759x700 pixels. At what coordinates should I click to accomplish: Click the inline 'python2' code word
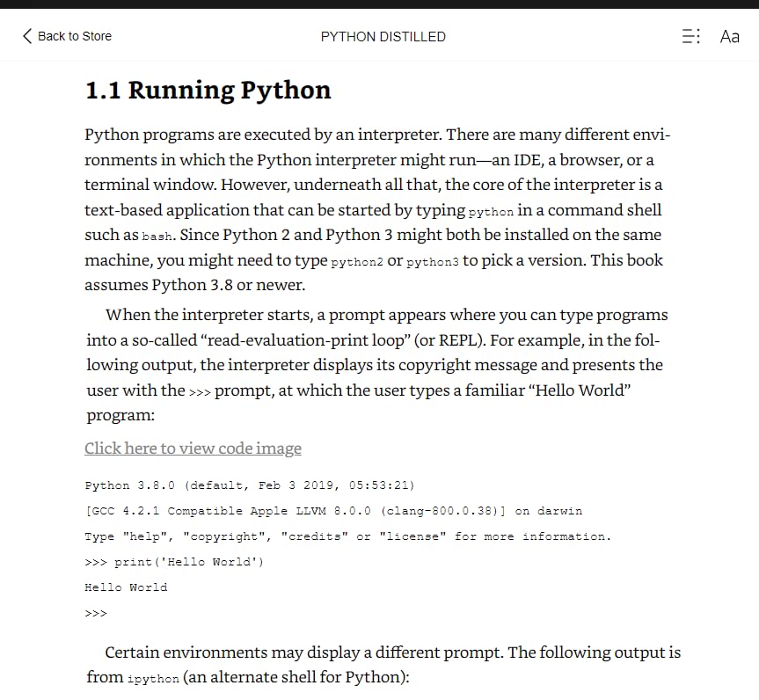[357, 262]
